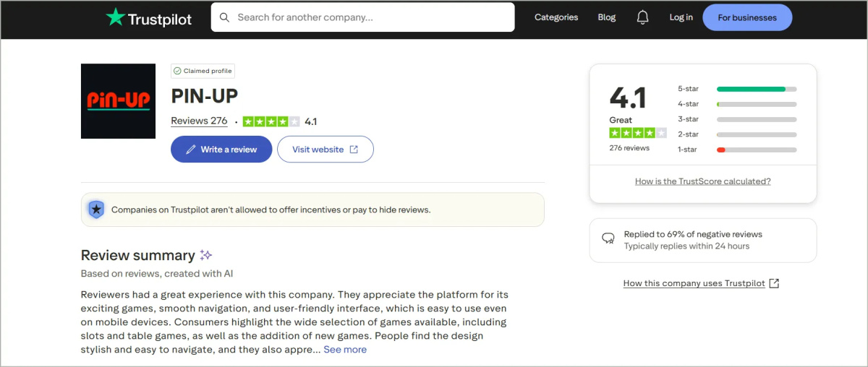This screenshot has width=868, height=367.
Task: Click the Trustpilot star logo
Action: [115, 17]
